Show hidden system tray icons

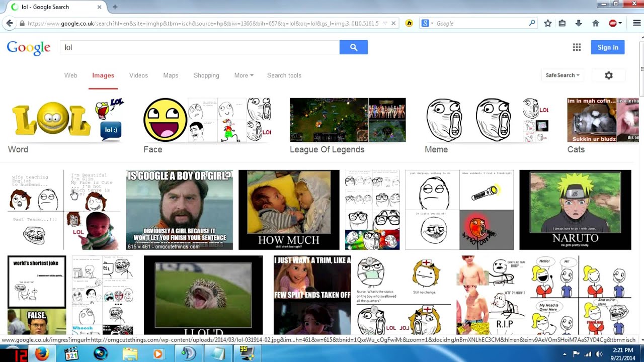click(565, 354)
